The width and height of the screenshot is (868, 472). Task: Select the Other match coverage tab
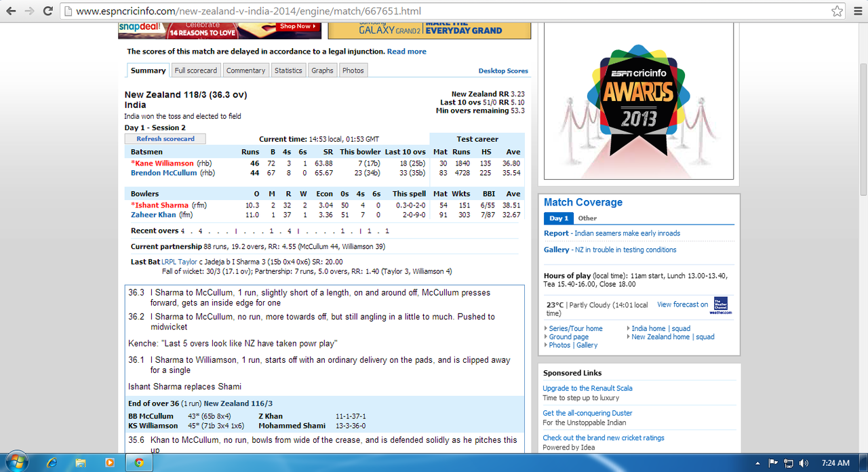[x=587, y=218]
